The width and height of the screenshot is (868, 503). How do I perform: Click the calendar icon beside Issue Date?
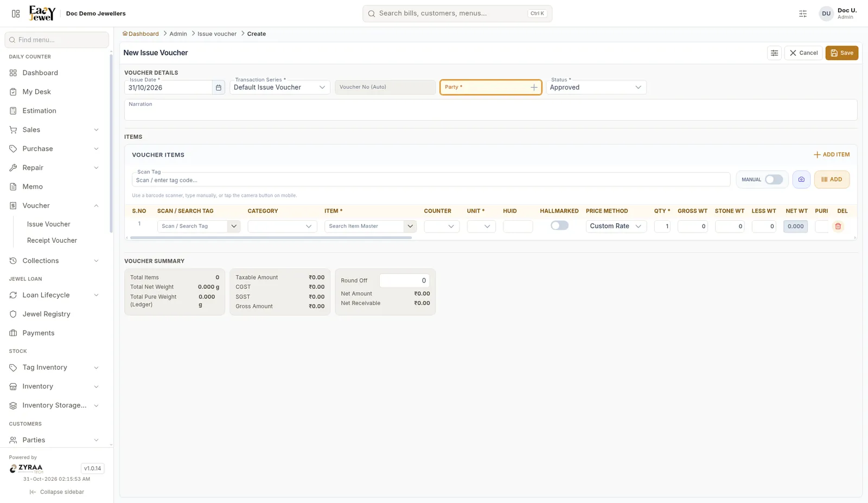219,87
